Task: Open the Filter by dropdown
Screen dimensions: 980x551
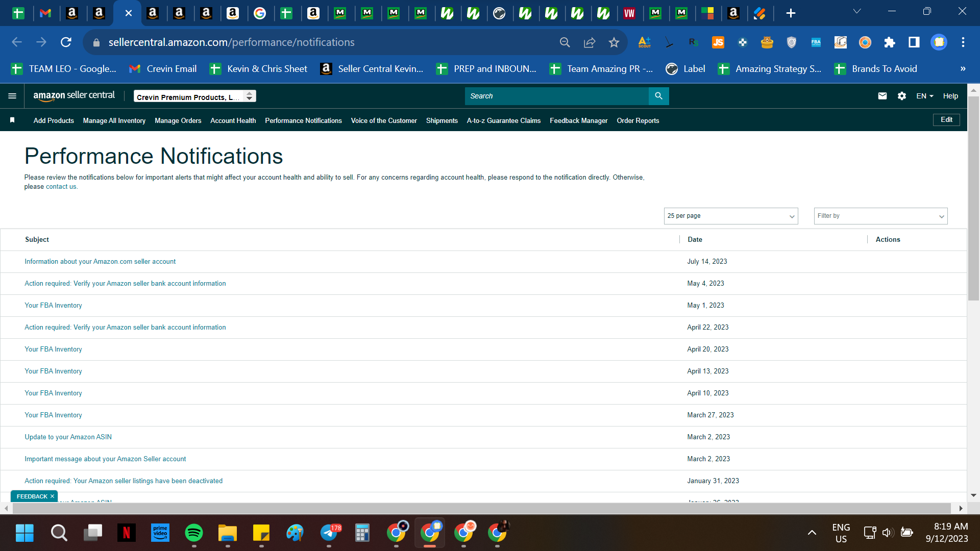Action: pos(880,216)
